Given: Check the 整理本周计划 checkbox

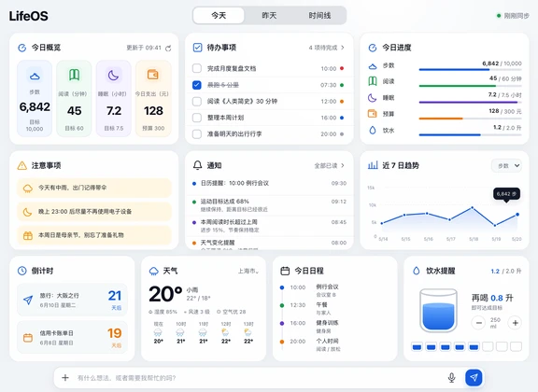Looking at the screenshot, I should tap(197, 118).
